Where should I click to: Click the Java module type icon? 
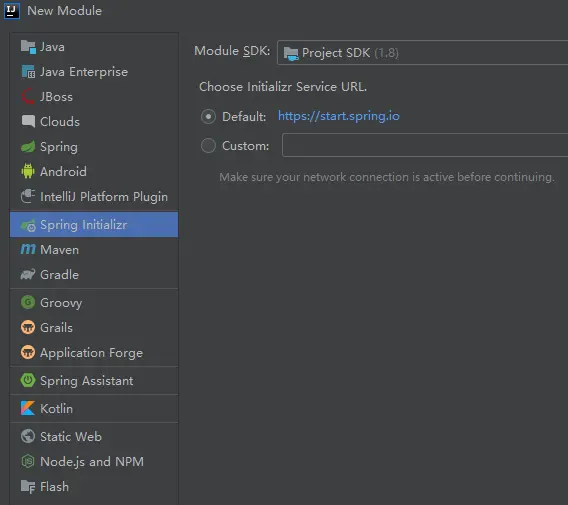tap(28, 47)
